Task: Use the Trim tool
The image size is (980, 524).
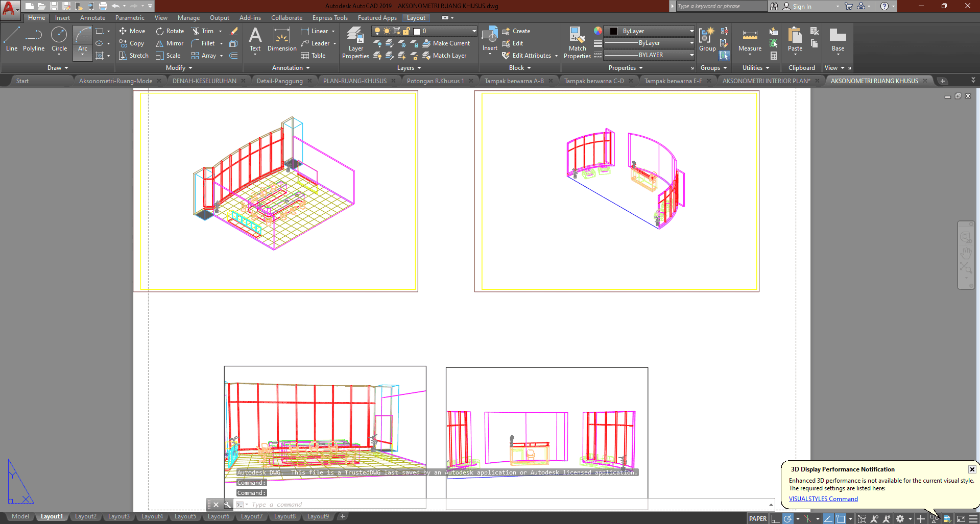Action: [x=203, y=31]
